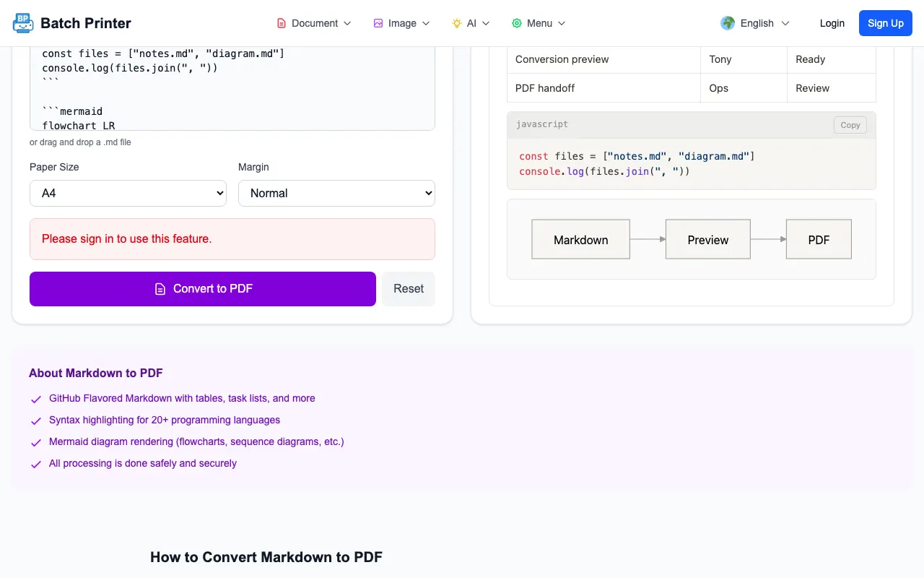
Task: Click 'or drag and drop a .md file' hint
Action: [x=80, y=142]
